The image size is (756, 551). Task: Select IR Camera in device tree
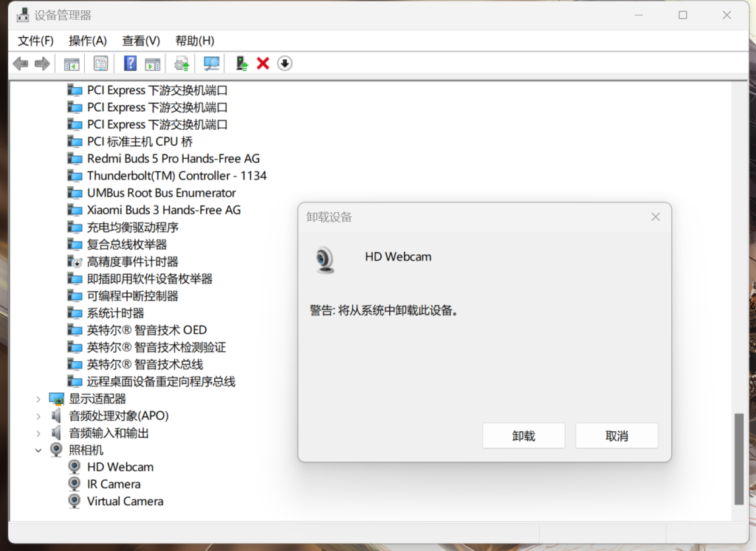tap(114, 484)
